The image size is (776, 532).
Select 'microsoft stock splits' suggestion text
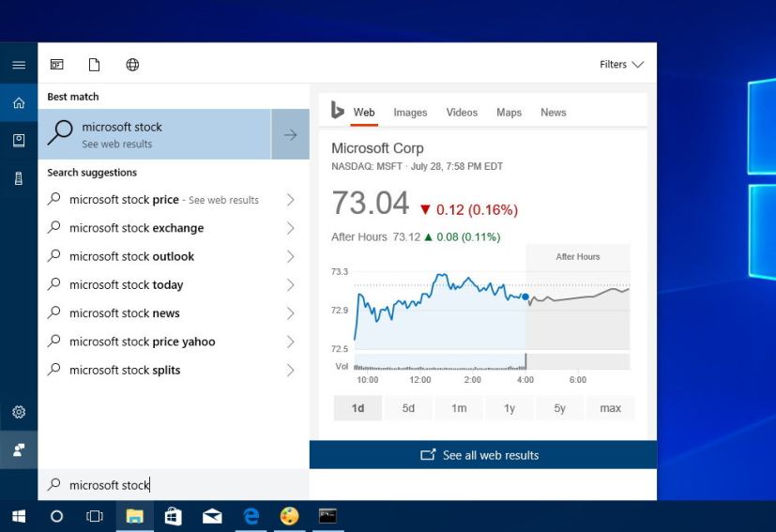pyautogui.click(x=125, y=371)
